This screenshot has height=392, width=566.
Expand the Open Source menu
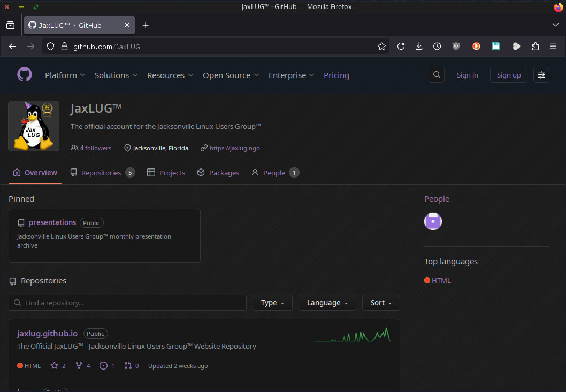[231, 75]
